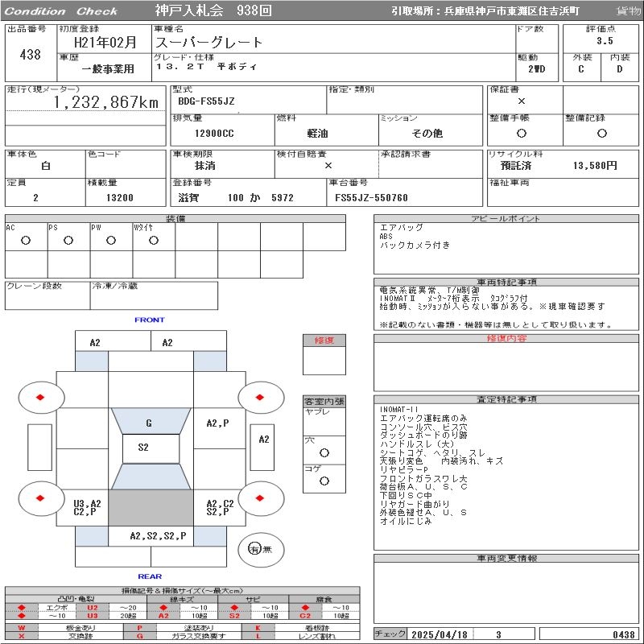Viewport: 644px width, 644px height.
Task: Click the mileage 1,232,867km
Action: pos(106,102)
